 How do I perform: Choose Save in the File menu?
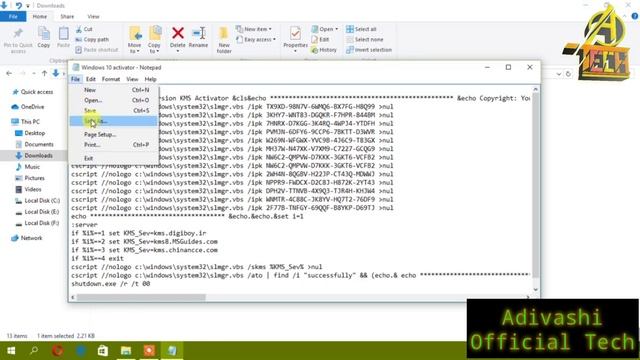(114, 111)
